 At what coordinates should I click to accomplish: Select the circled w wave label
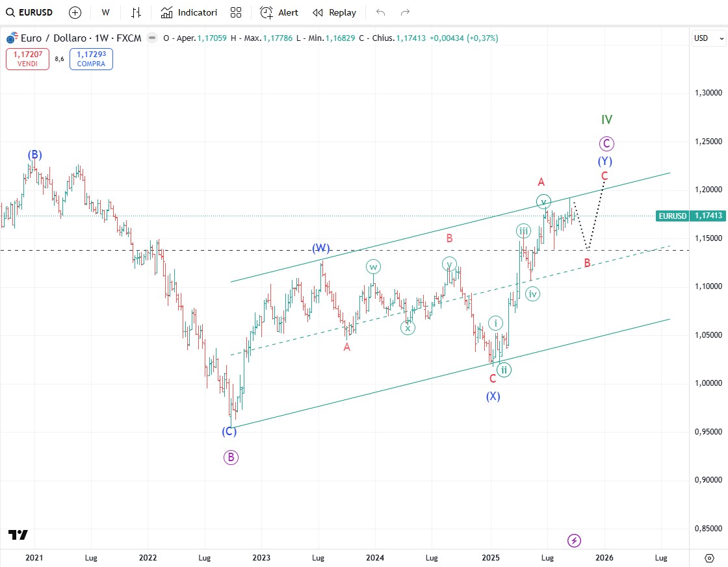click(x=373, y=267)
